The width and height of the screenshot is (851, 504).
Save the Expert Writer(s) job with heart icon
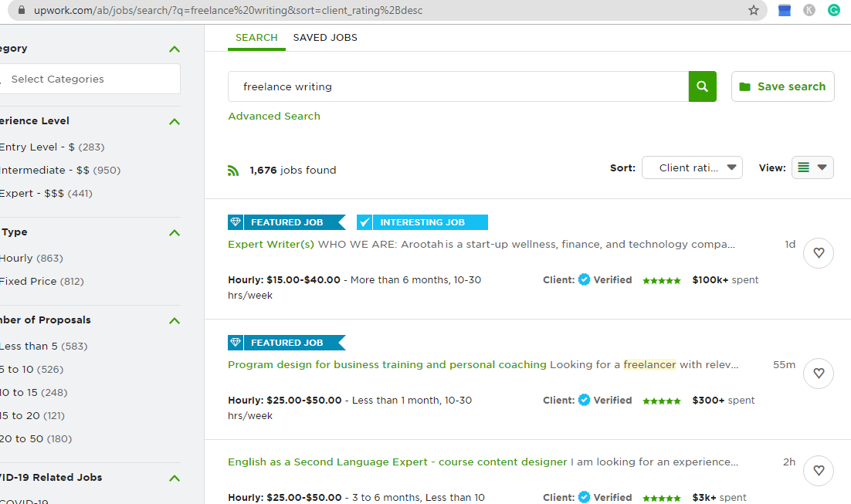[x=819, y=253]
